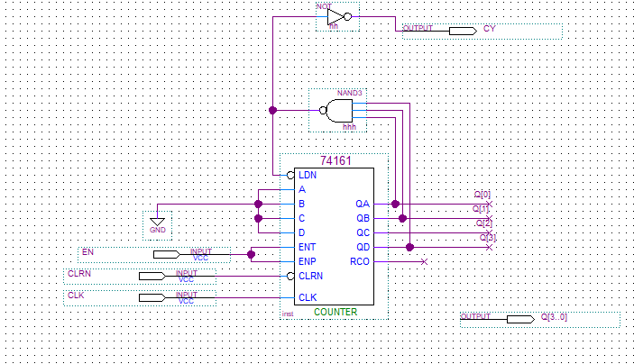Click the C input pin label

(x=301, y=219)
